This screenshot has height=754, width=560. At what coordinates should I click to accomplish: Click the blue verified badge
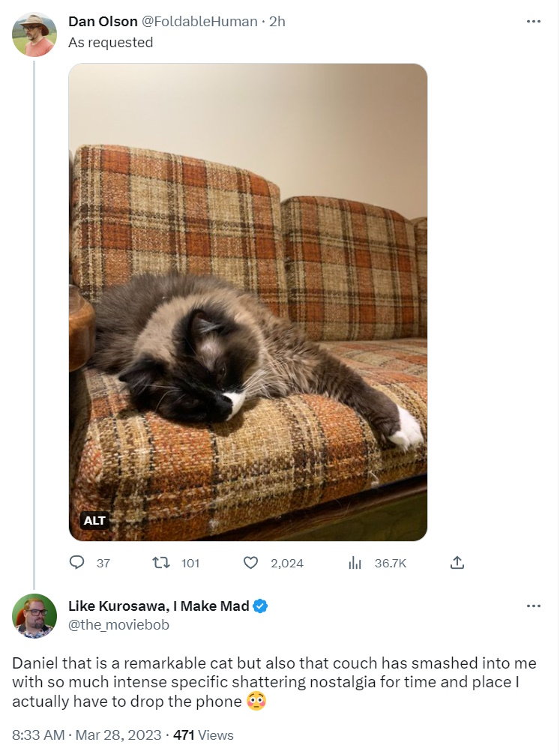pos(260,606)
